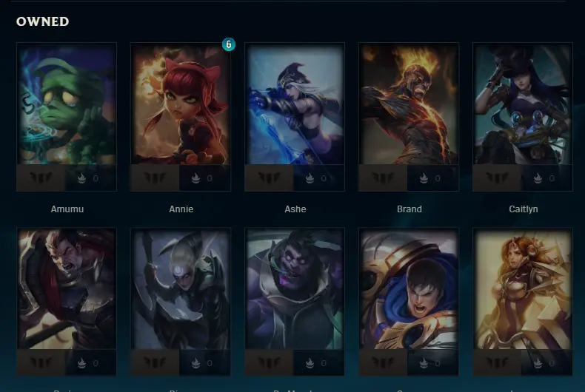This screenshot has height=392, width=585.
Task: Open the Amumu champion portrait
Action: coord(67,104)
